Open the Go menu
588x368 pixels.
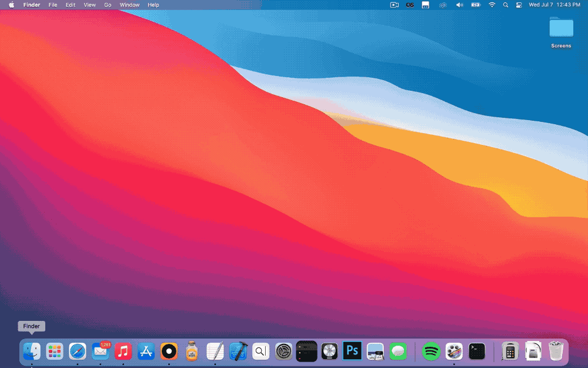(x=108, y=5)
